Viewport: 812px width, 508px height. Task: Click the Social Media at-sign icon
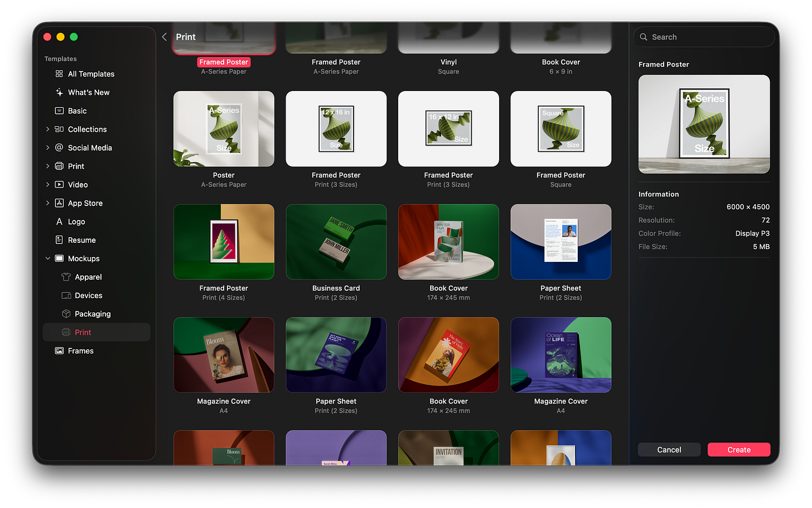(x=59, y=147)
